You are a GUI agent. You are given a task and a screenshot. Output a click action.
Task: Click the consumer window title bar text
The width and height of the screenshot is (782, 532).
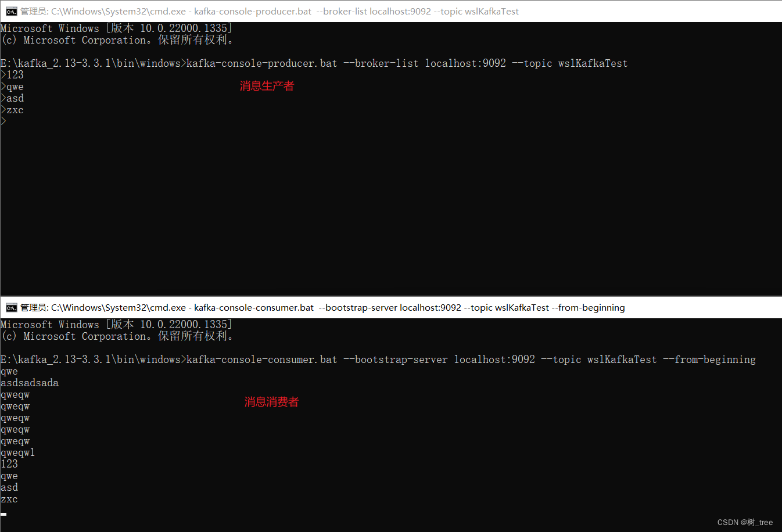tap(322, 308)
